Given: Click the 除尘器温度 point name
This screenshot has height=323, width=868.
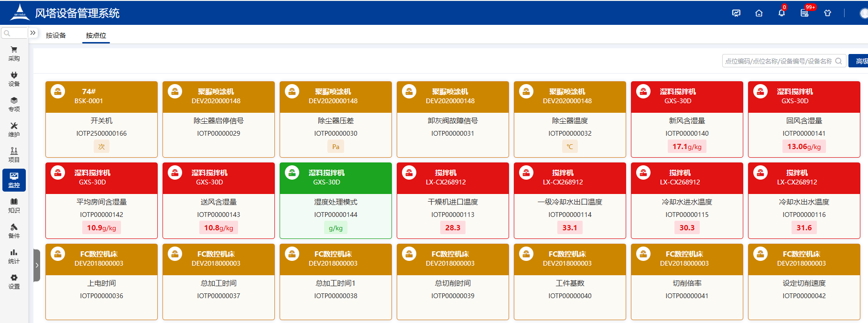Looking at the screenshot, I should pyautogui.click(x=570, y=121).
